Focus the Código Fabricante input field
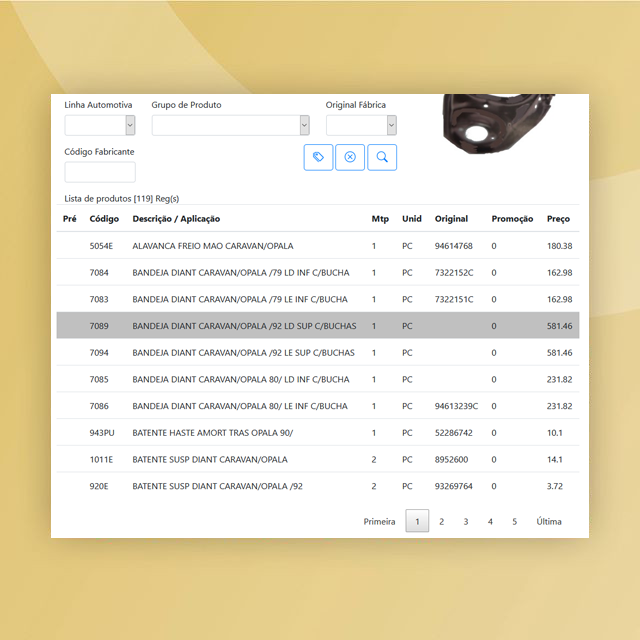 (100, 172)
